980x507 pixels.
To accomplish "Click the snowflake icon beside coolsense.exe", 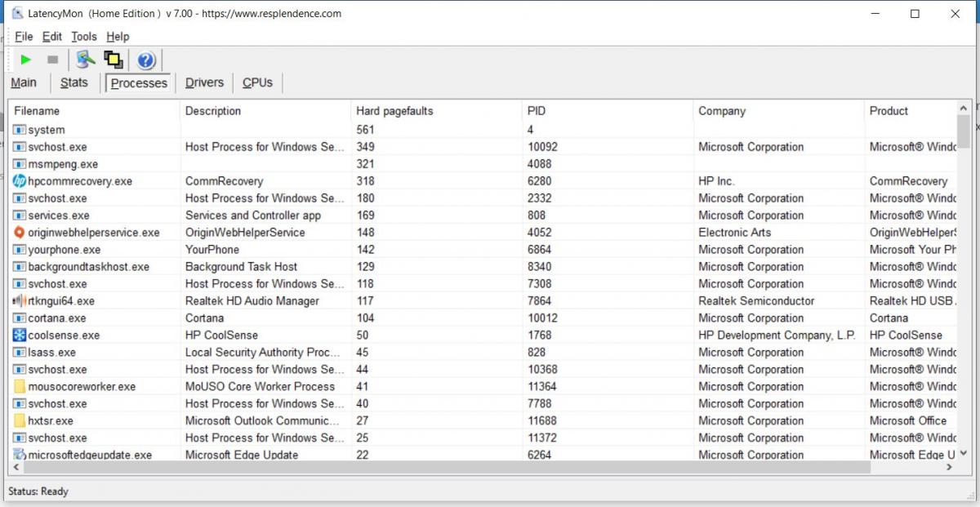I will pyautogui.click(x=20, y=336).
